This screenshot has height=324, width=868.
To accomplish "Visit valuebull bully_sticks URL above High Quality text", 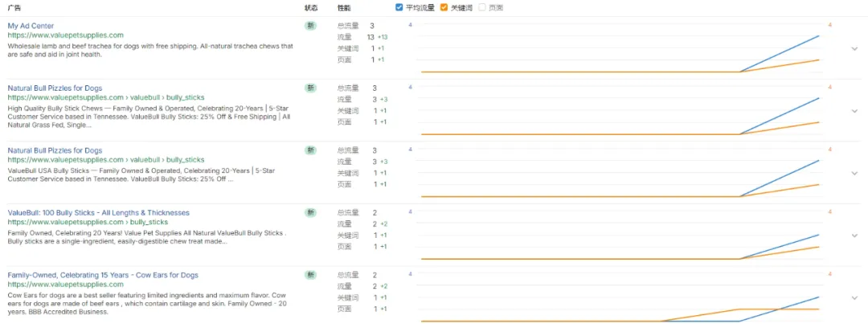I will tap(106, 97).
